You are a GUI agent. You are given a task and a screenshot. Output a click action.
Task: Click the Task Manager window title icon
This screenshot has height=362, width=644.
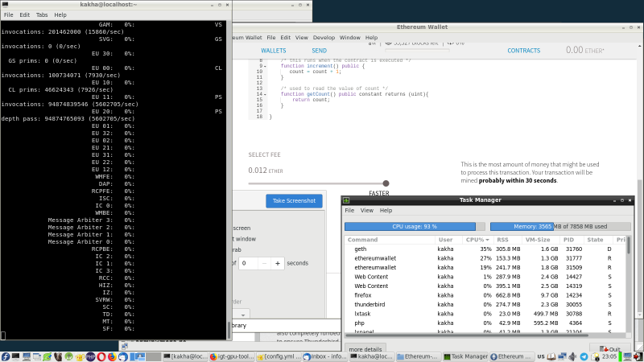tap(347, 200)
